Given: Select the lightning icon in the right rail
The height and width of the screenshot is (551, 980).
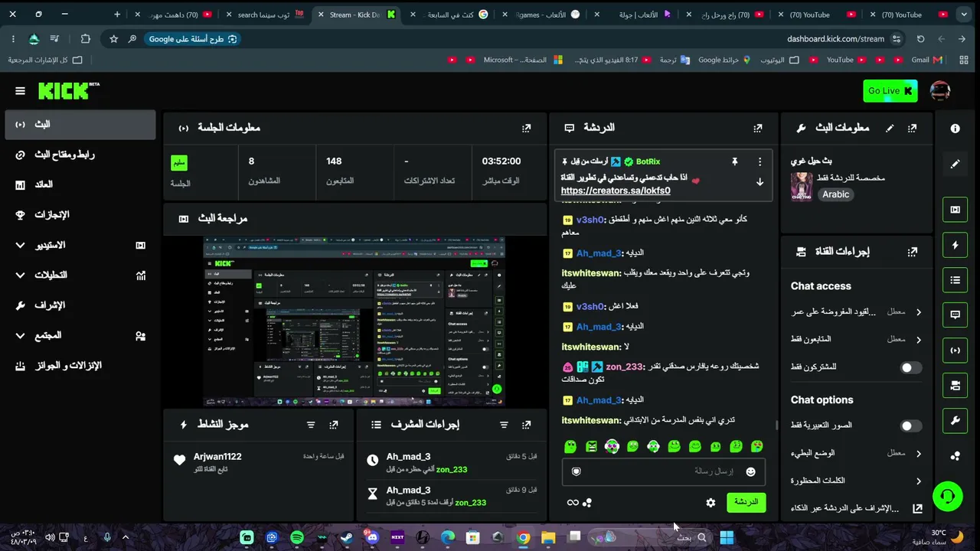Looking at the screenshot, I should tap(955, 245).
